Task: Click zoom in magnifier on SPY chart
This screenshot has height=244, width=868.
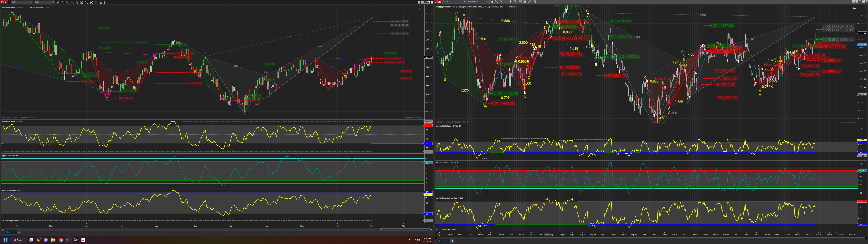Action: coord(68,2)
